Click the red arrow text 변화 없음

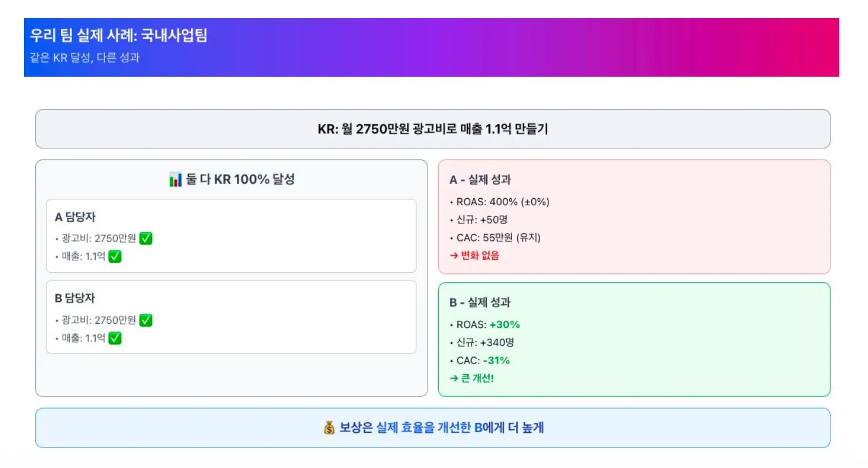pyautogui.click(x=474, y=255)
